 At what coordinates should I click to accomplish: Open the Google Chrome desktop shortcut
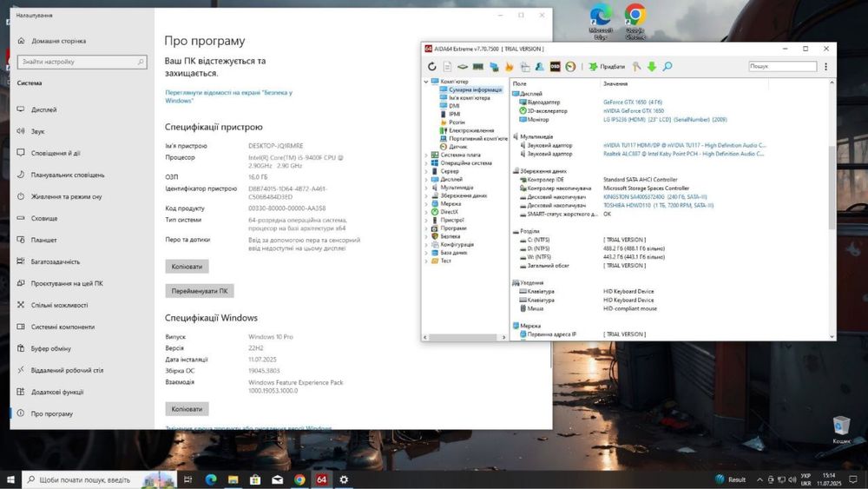(x=635, y=21)
